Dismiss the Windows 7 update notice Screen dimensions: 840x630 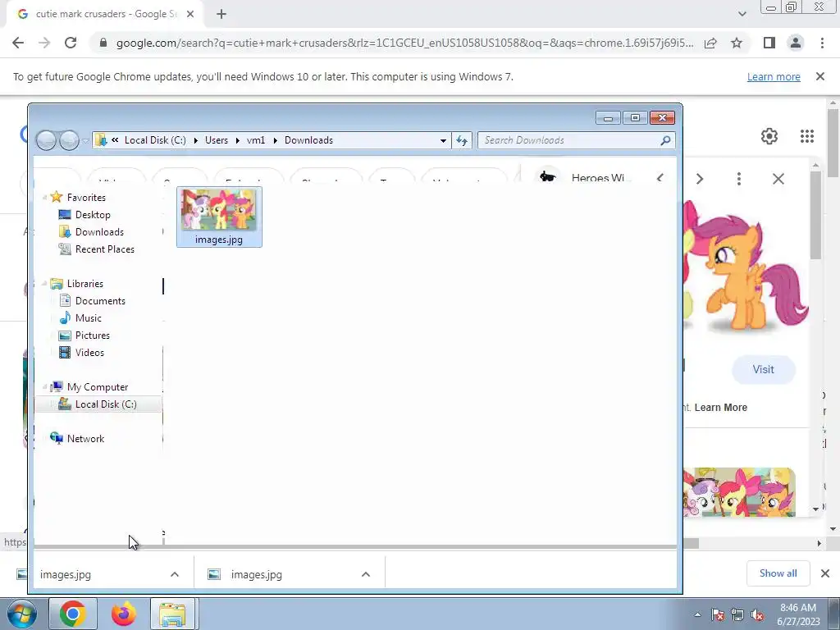819,76
